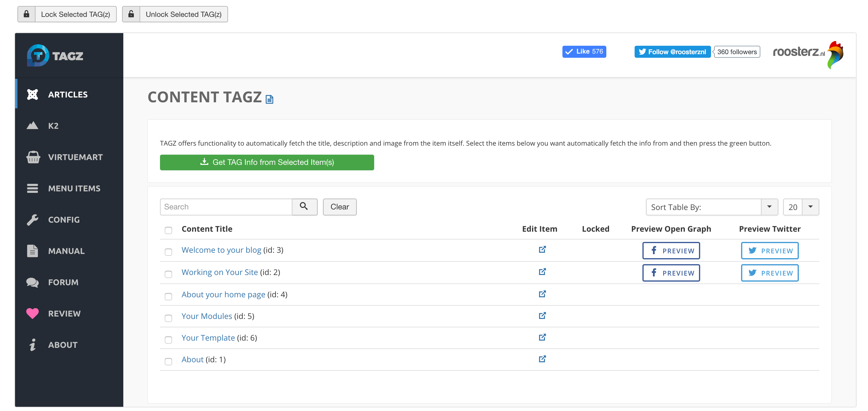
Task: Select Virtuemart in the sidebar
Action: (x=75, y=157)
